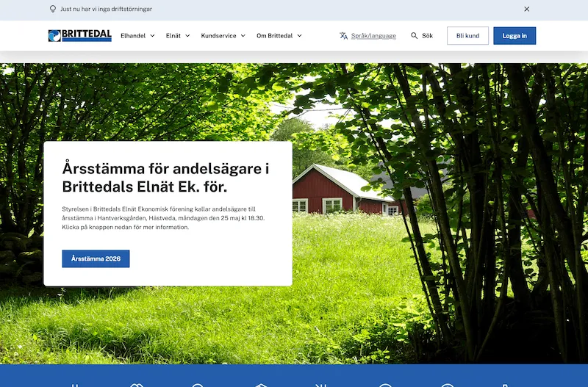Viewport: 588px width, 387px height.
Task: Expand the Elhandel dropdown chevron
Action: [x=152, y=36]
